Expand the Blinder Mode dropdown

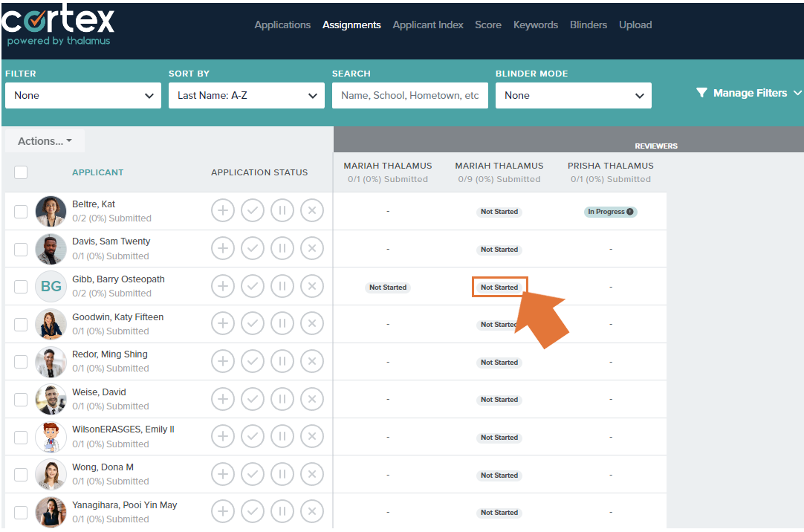[x=573, y=95]
